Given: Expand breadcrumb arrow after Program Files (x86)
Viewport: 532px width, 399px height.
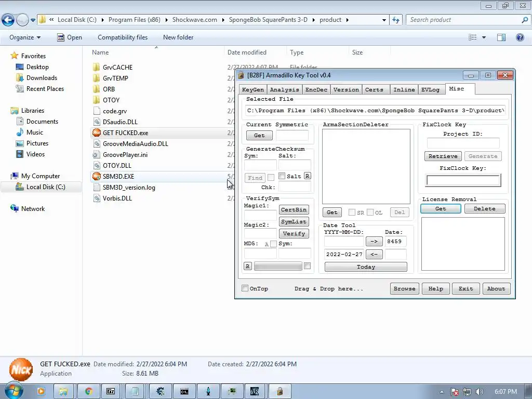Looking at the screenshot, I should click(x=166, y=20).
